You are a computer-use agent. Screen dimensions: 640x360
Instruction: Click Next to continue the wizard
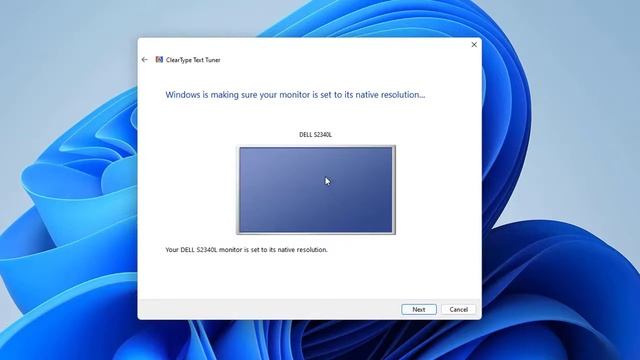tap(419, 309)
